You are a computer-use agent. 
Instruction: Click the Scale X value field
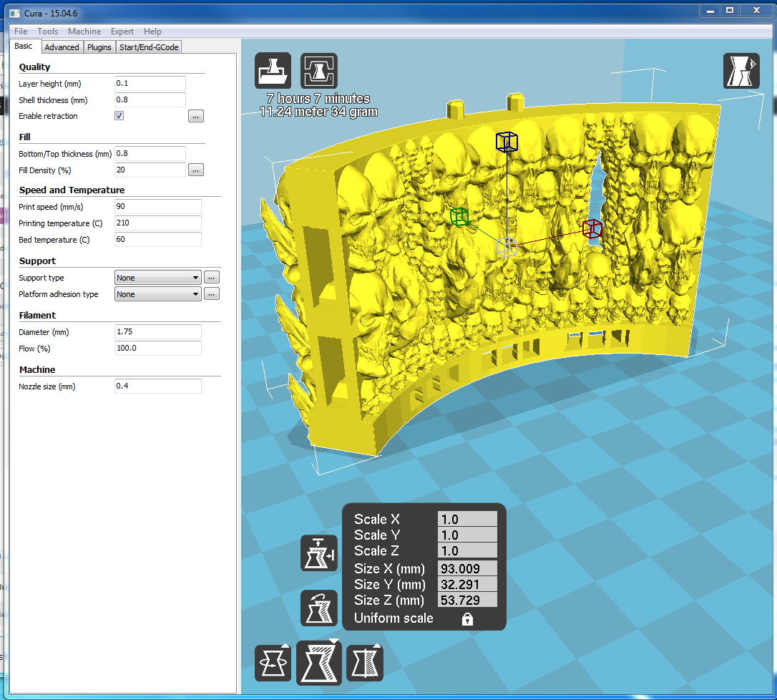466,520
